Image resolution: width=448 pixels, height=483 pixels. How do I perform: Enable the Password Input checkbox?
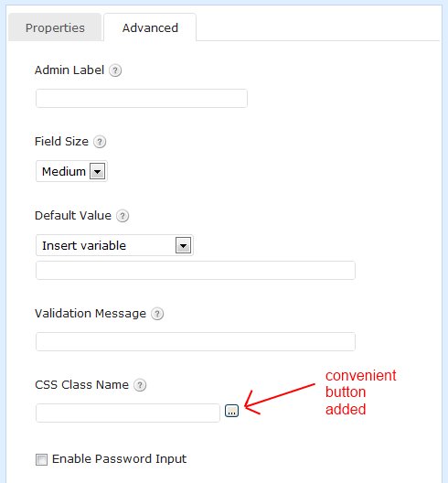41,459
